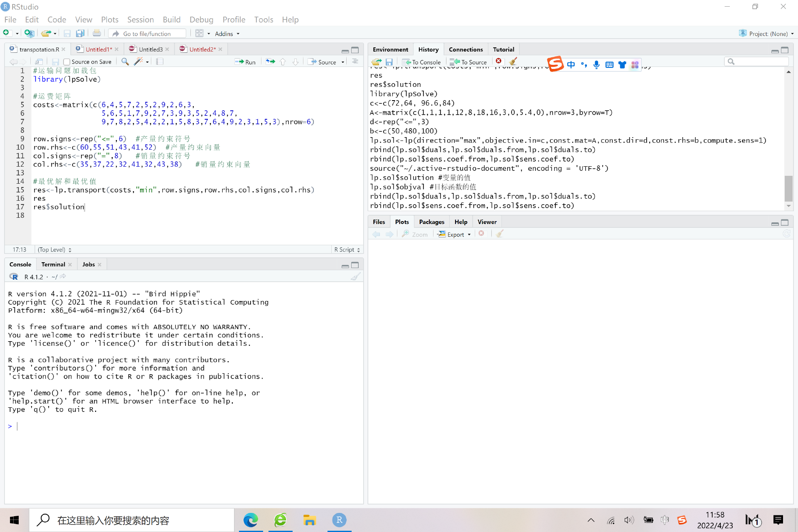This screenshot has height=532, width=798.
Task: Click the Run button in editor toolbar
Action: click(x=245, y=62)
